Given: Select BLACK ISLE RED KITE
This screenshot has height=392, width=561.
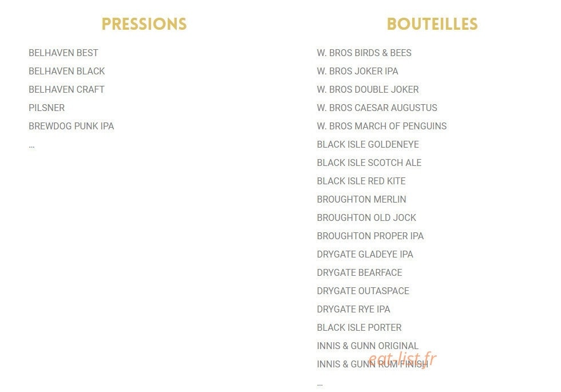Looking at the screenshot, I should pyautogui.click(x=361, y=181).
